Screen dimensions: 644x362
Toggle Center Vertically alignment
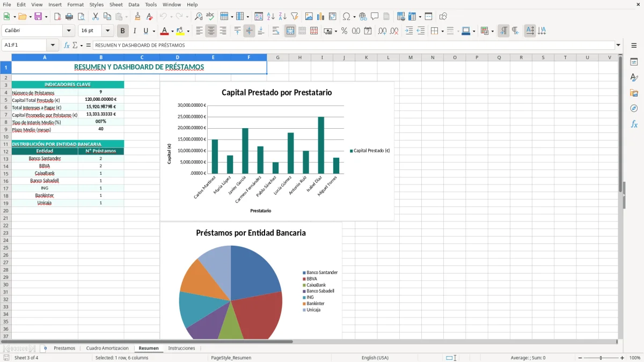[x=249, y=31]
